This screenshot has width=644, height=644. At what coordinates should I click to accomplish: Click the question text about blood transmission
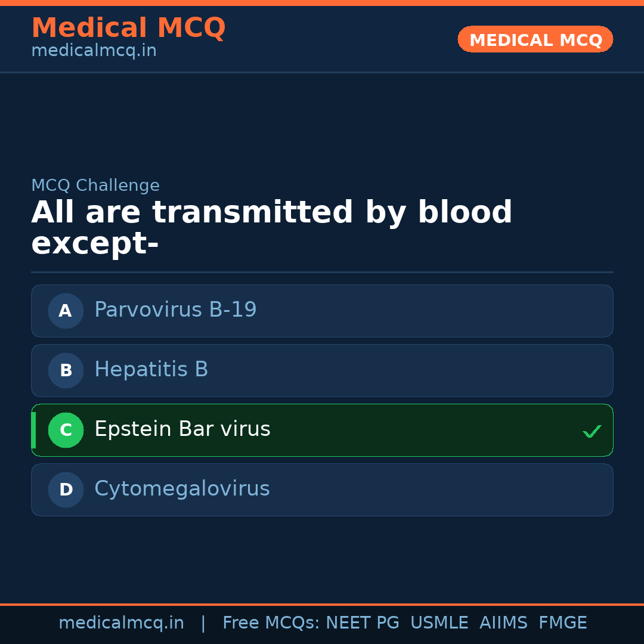pyautogui.click(x=271, y=228)
